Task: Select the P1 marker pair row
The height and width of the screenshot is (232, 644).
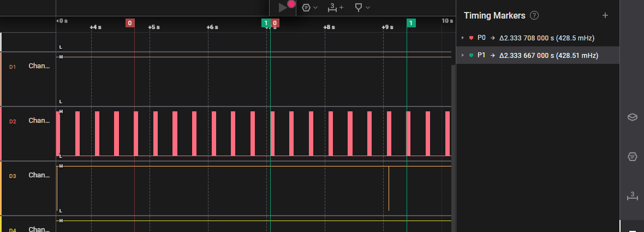Action: 535,56
